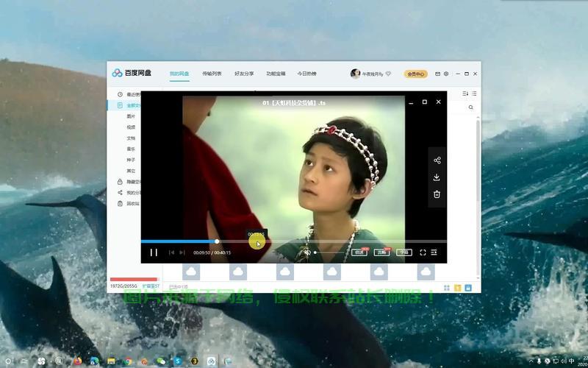This screenshot has width=588, height=368.
Task: Open 我的分享 share item in sidebar
Action: (129, 193)
